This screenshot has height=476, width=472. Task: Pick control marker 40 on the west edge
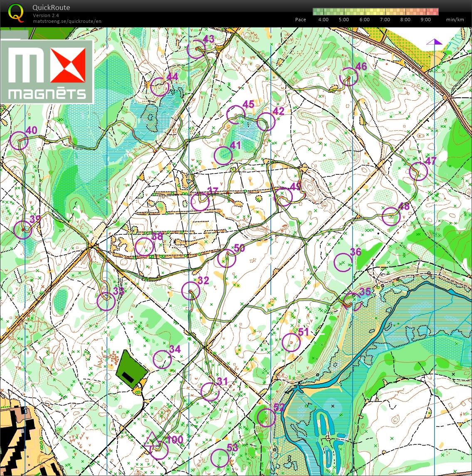(x=19, y=141)
